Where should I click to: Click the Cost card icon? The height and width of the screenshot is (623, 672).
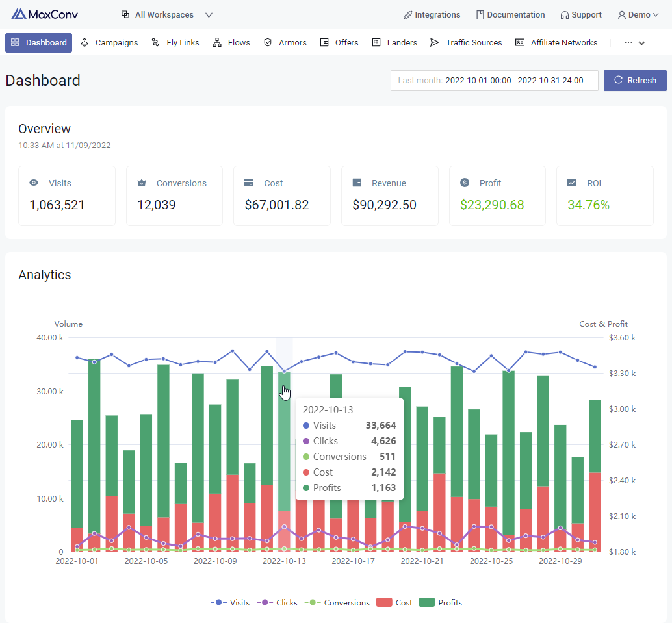click(249, 183)
